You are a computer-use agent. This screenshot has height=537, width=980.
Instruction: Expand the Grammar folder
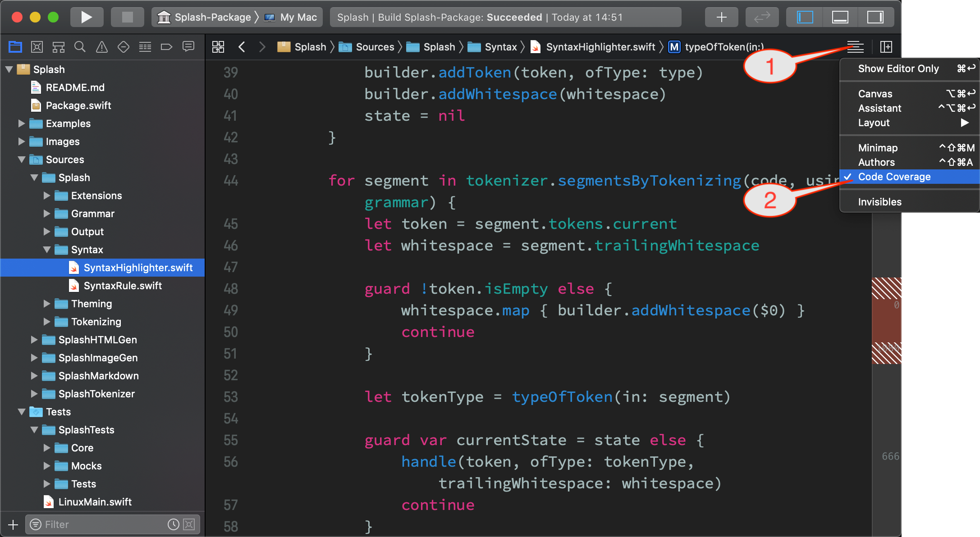(x=46, y=214)
